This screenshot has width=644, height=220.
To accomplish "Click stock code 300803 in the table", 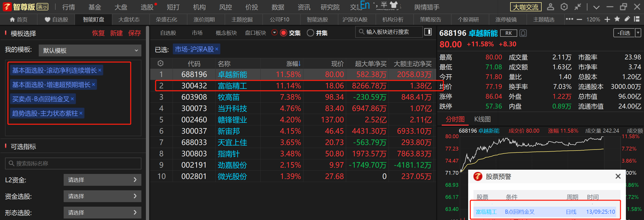I will pyautogui.click(x=194, y=154).
